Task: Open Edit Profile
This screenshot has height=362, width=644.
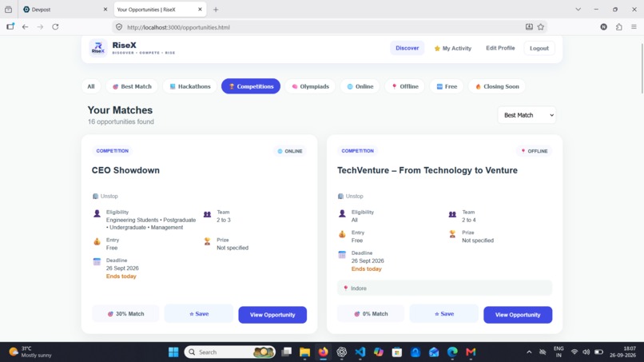Action: click(500, 48)
